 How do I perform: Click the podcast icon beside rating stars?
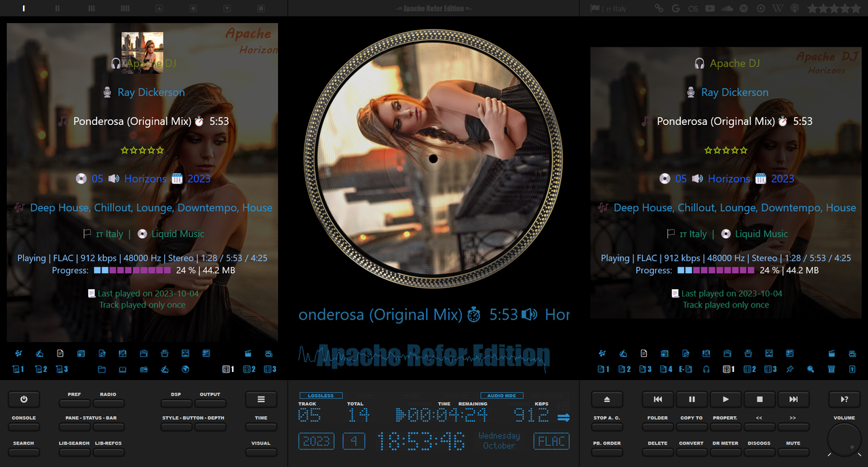[795, 8]
